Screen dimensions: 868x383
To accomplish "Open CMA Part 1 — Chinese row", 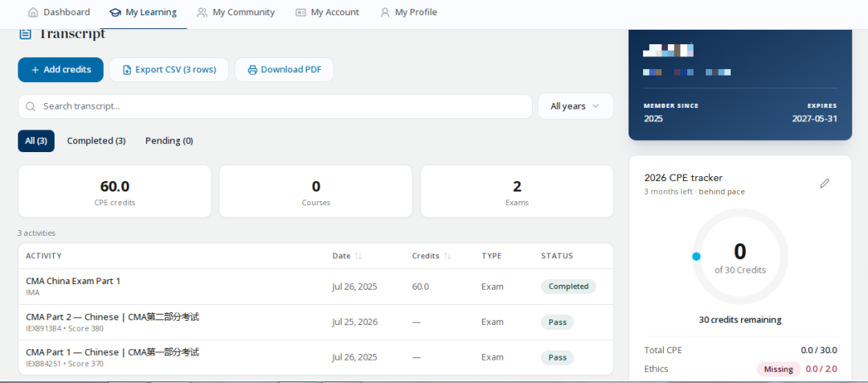I will 316,357.
